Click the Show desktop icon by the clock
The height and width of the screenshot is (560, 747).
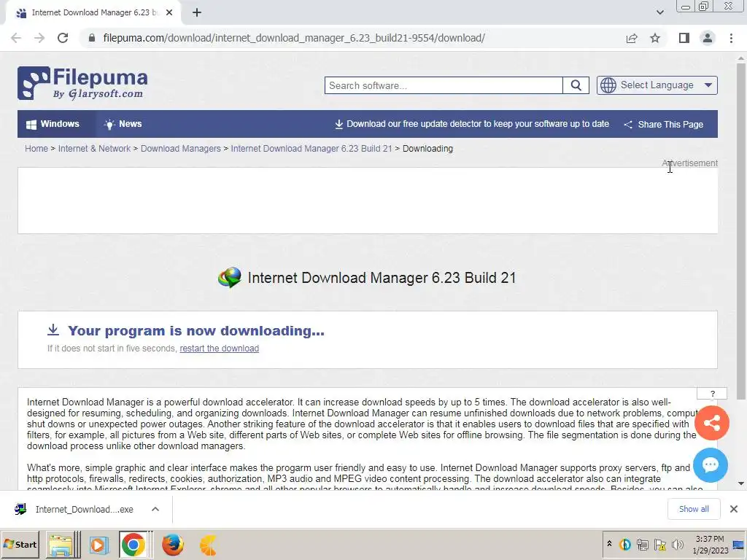[x=738, y=545]
